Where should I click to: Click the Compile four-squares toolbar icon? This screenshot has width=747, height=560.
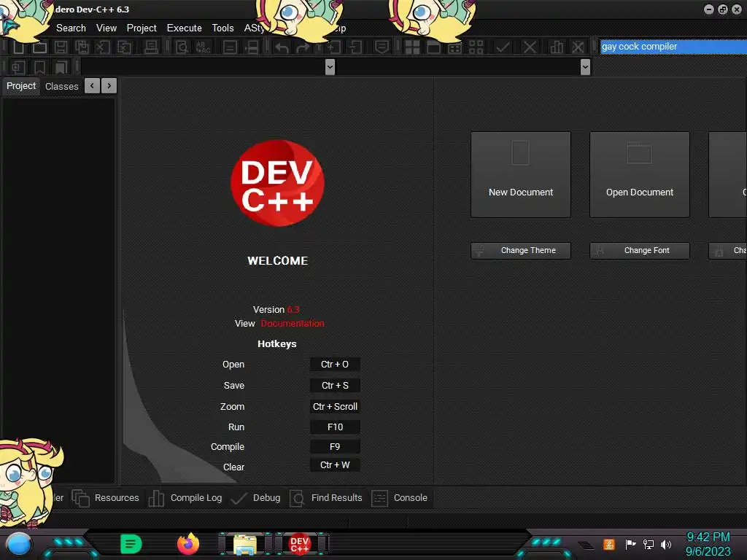click(412, 47)
